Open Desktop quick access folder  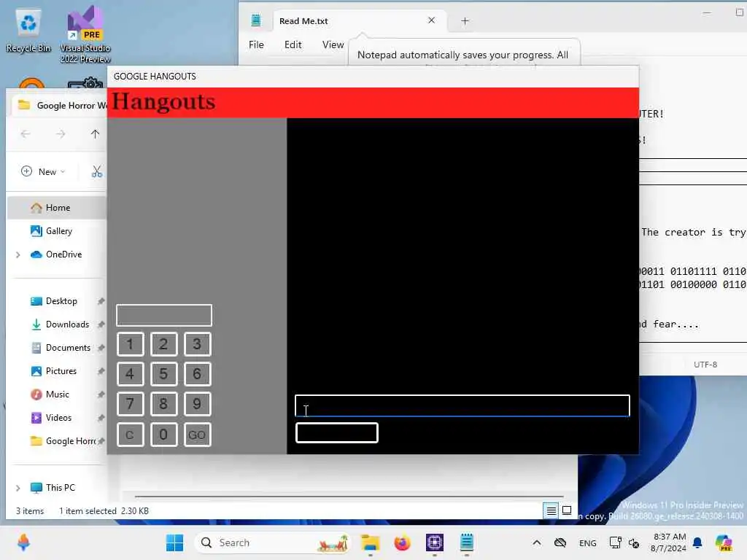(x=61, y=301)
